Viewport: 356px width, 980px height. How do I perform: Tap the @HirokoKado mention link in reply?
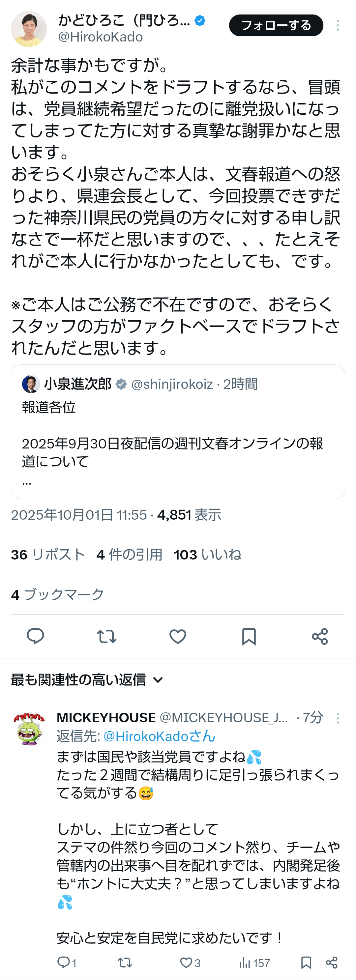pos(159,736)
